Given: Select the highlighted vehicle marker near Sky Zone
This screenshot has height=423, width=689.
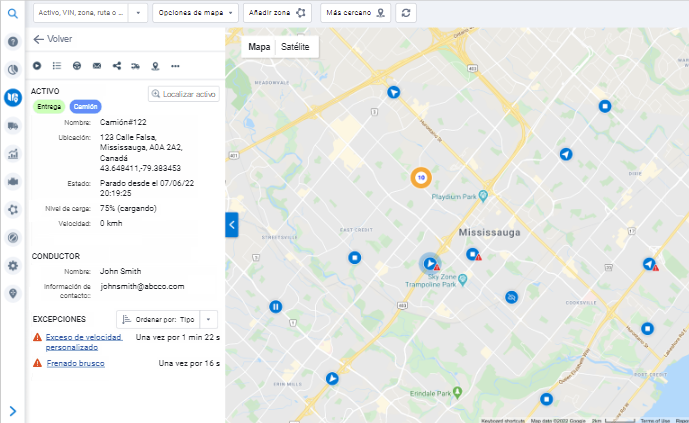Looking at the screenshot, I should [429, 264].
